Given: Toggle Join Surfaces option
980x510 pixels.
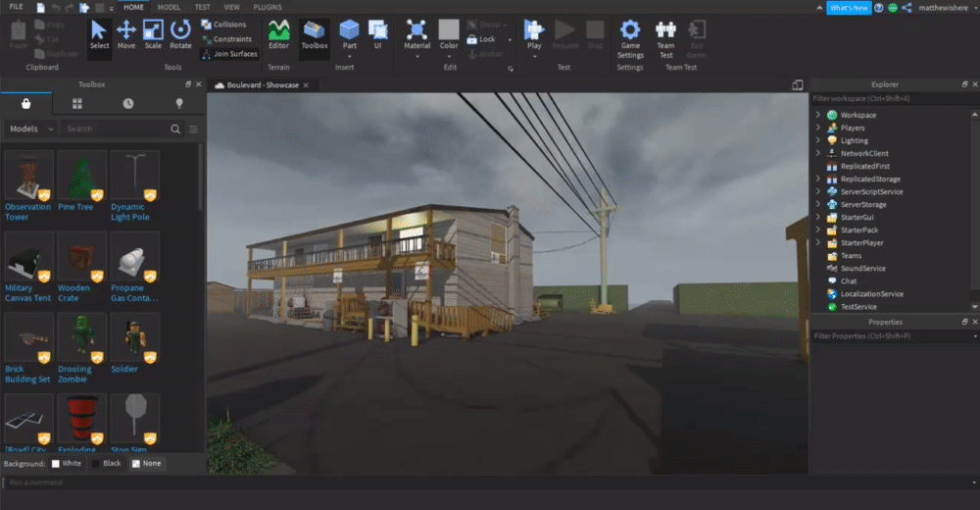Looking at the screenshot, I should [x=229, y=54].
